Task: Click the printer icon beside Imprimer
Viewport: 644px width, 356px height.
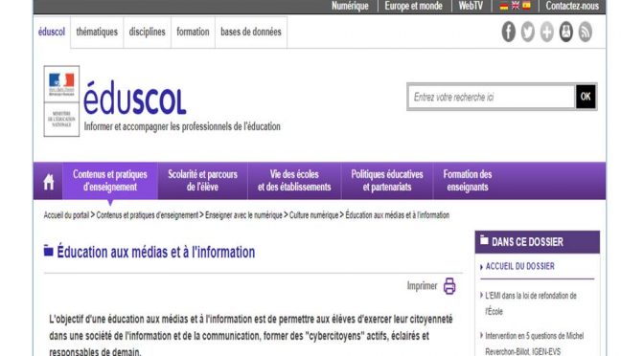Action: 449,286
